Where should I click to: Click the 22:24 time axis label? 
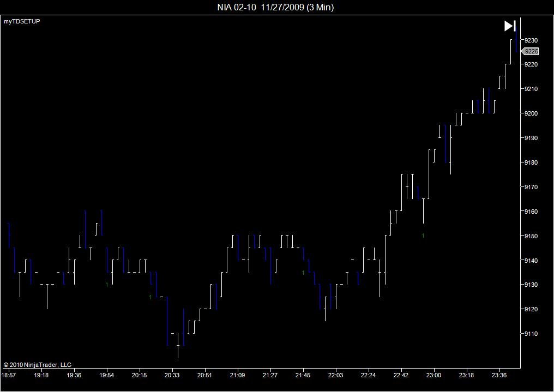click(368, 375)
